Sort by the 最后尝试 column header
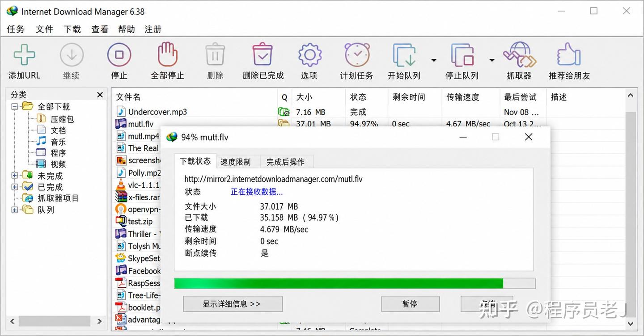 coord(522,97)
